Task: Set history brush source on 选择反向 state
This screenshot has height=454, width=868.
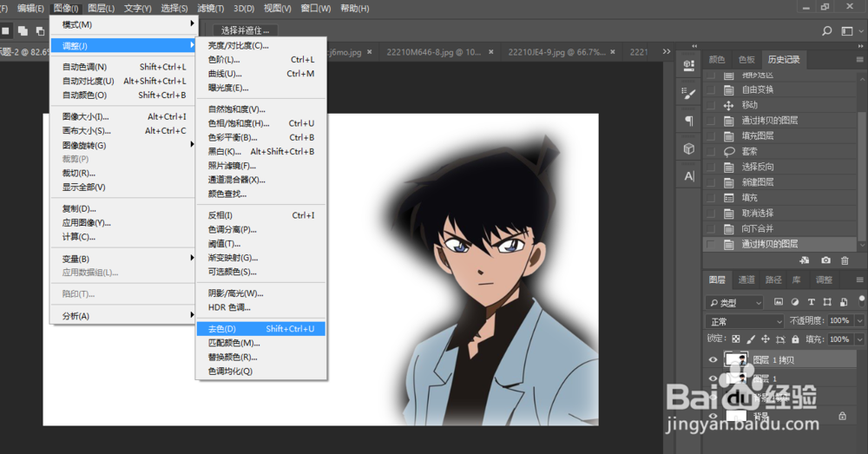Action: point(712,167)
